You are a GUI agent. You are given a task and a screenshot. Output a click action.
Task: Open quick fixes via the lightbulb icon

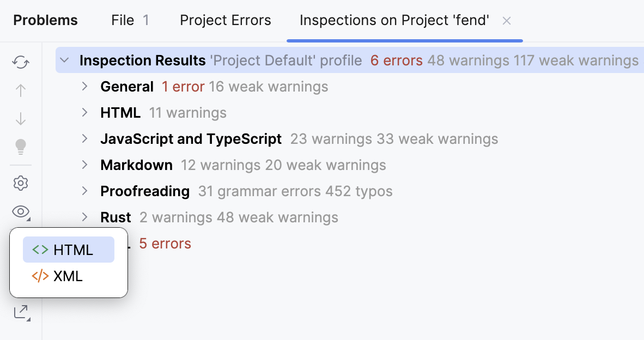click(x=20, y=147)
